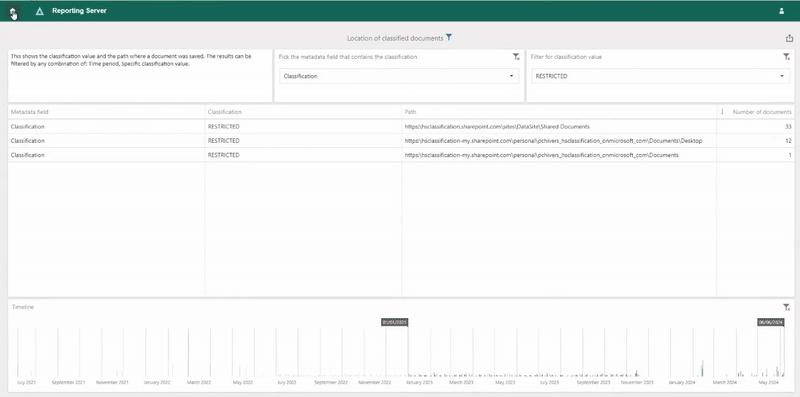Click July 2023 on the timeline axis
Image resolution: width=800 pixels, height=397 pixels.
(549, 382)
